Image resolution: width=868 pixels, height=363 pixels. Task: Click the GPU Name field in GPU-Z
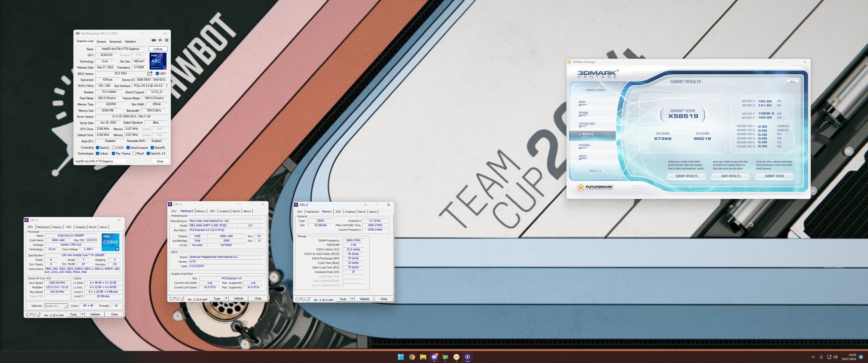(x=121, y=49)
